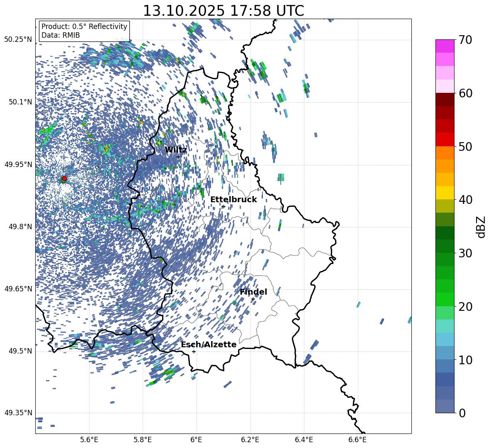This screenshot has height=448, width=491.
Task: Click the 40 colorbar tick label
Action: [465, 200]
